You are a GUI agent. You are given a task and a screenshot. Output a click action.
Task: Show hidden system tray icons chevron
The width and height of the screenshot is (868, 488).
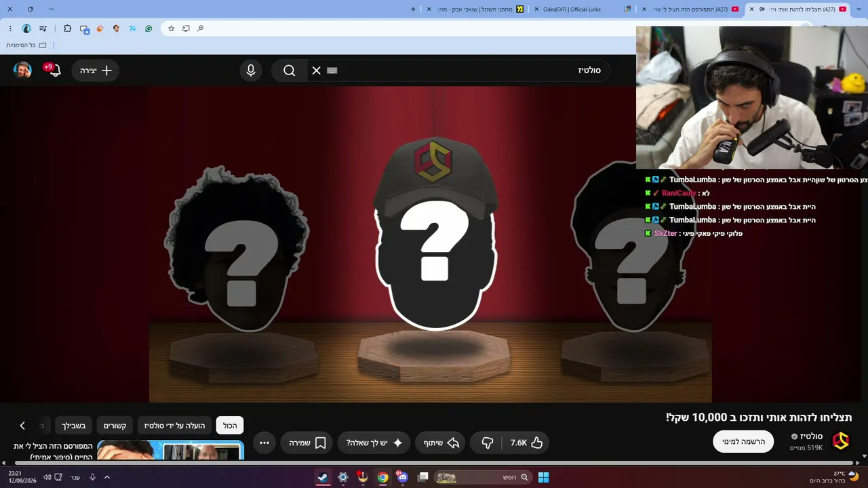tap(106, 477)
